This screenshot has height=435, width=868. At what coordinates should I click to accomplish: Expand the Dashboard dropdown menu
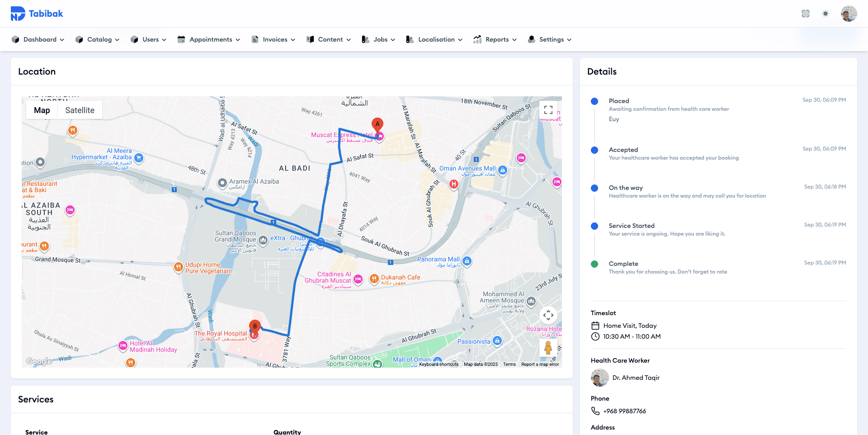coord(38,39)
